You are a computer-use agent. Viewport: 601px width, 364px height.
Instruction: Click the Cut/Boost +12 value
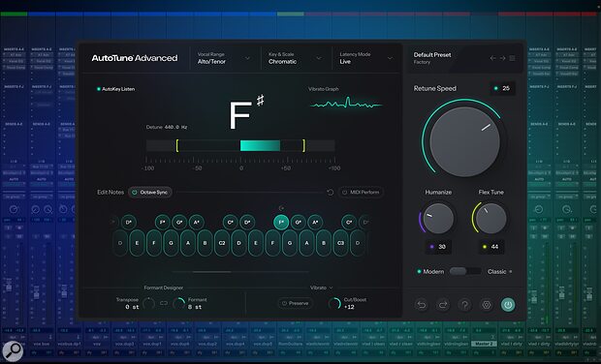coord(349,307)
